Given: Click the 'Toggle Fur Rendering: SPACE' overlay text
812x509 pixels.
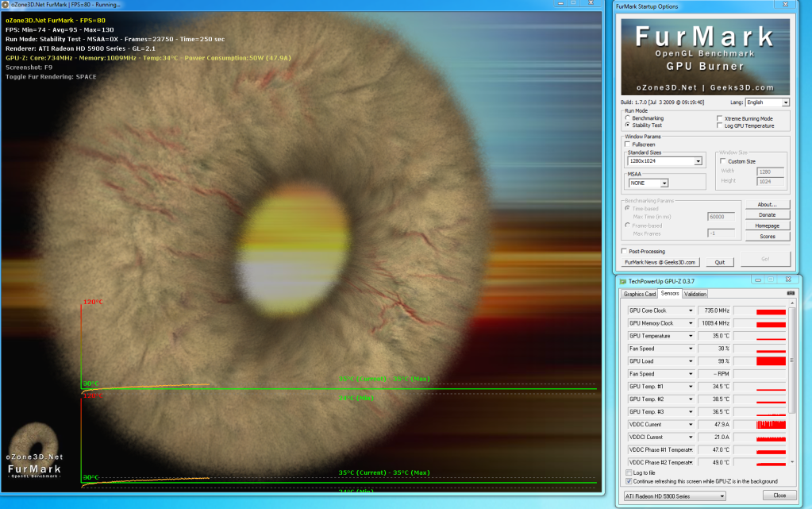Looking at the screenshot, I should (51, 77).
